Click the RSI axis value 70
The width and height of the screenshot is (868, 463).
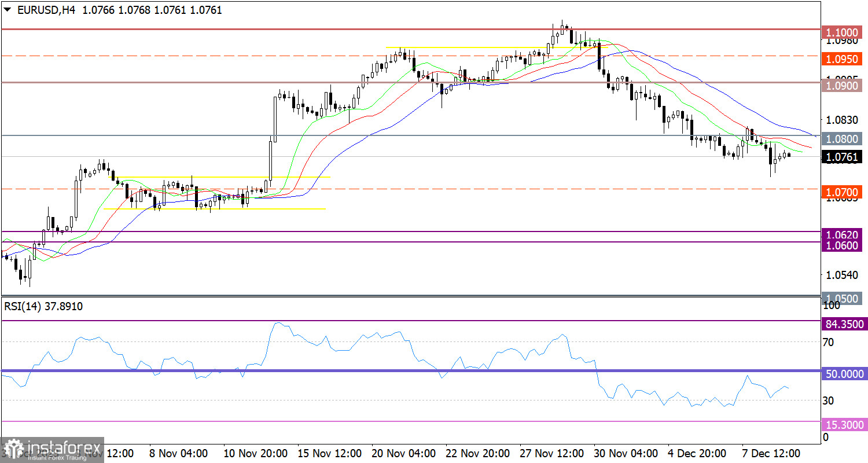[828, 342]
